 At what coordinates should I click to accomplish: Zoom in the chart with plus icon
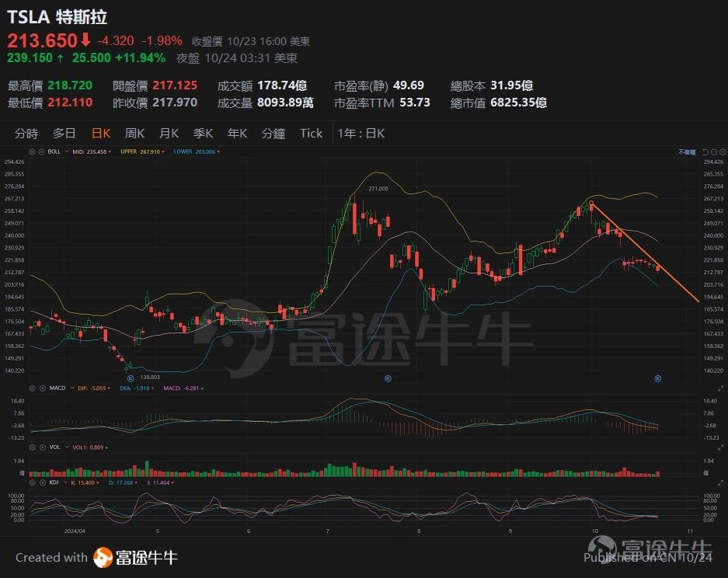click(723, 152)
